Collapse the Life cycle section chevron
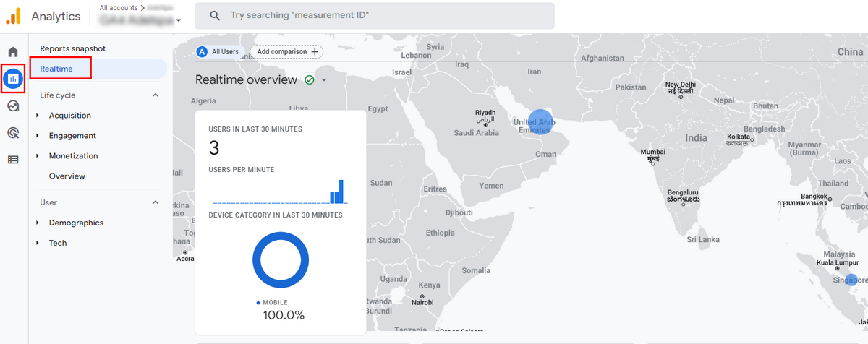 [x=155, y=95]
